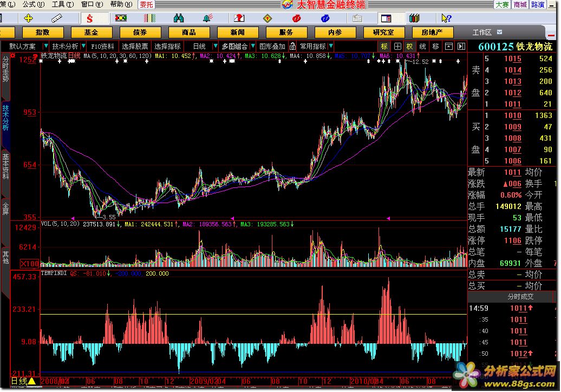Click the 选择指标 button
The image size is (561, 392).
(167, 46)
